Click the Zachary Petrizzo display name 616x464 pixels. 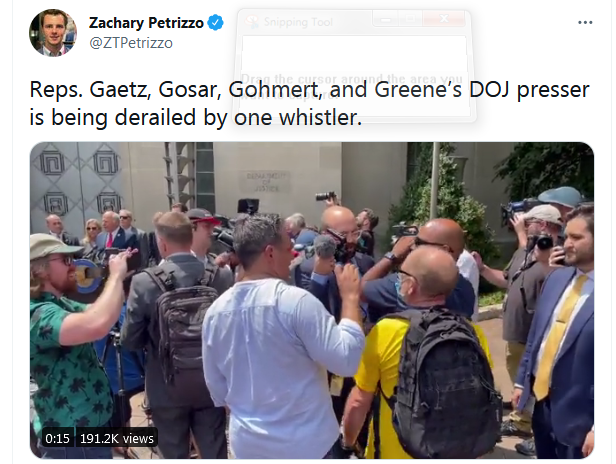[146, 23]
